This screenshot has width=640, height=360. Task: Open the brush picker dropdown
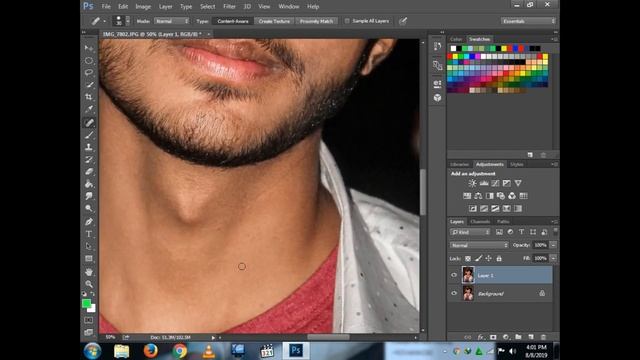[x=128, y=21]
